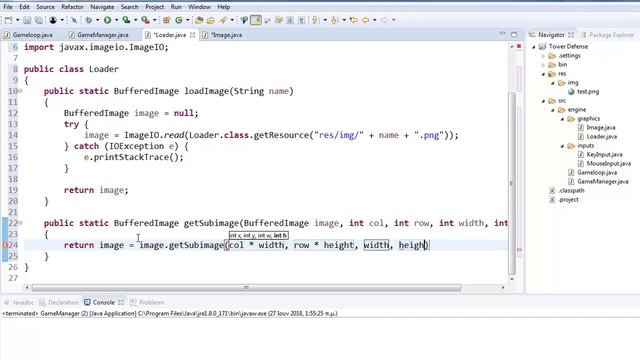Screen dimensions: 640x360
Task: Click the fold toggle at line 10
Action: pyautogui.click(x=20, y=91)
